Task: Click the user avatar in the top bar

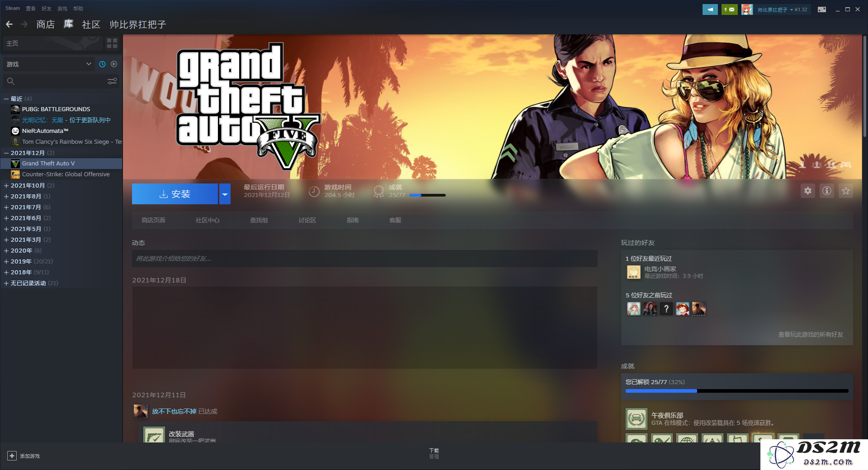Action: [747, 9]
